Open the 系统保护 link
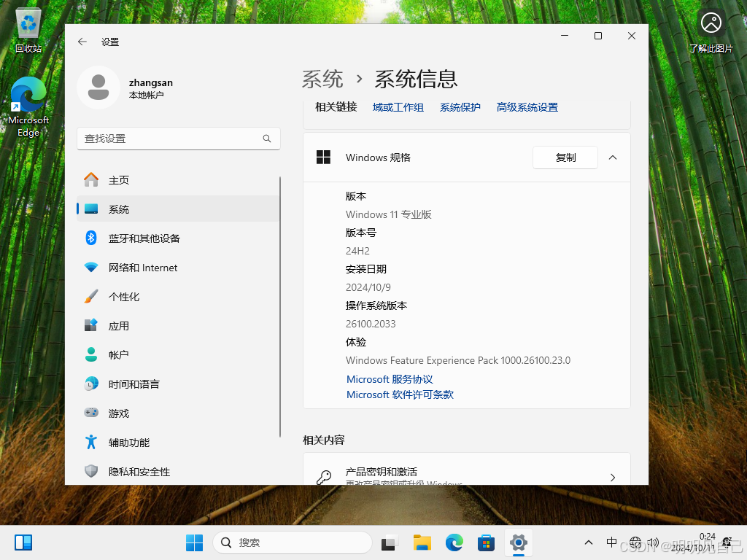747x560 pixels. (x=460, y=107)
